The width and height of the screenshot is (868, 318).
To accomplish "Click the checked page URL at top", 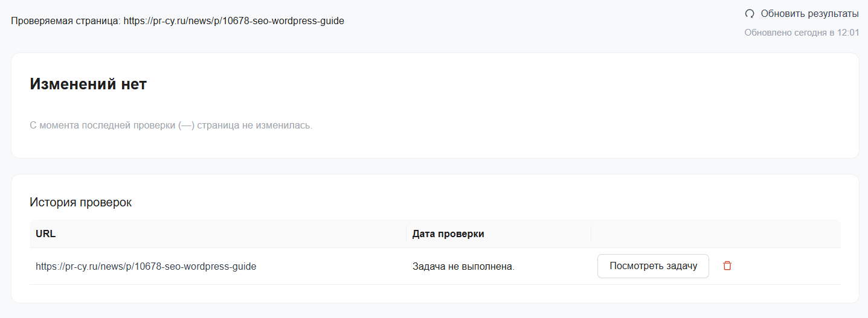I will coord(234,21).
